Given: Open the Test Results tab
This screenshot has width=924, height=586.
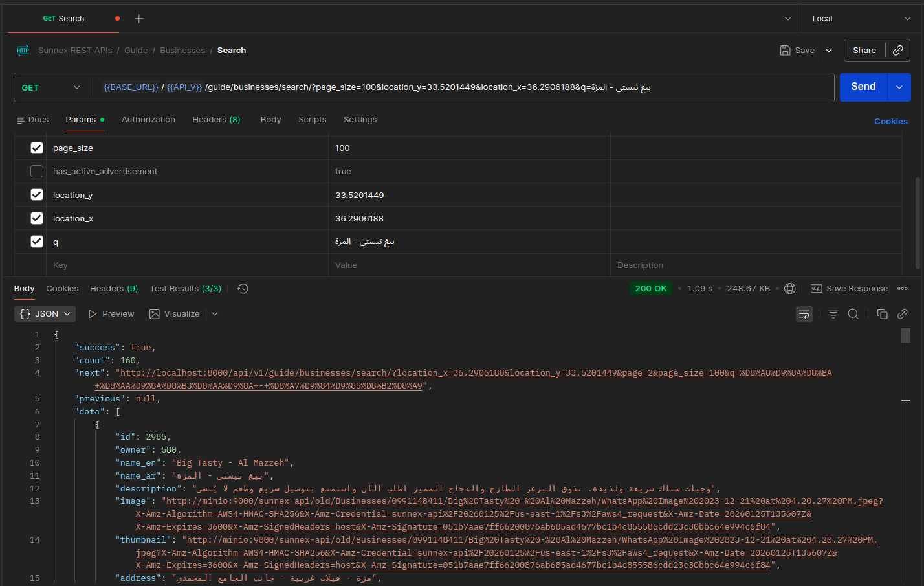Looking at the screenshot, I should click(x=185, y=289).
